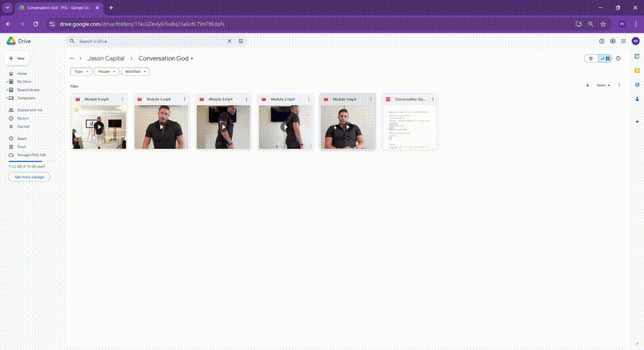Switch to list layout view

tap(591, 58)
